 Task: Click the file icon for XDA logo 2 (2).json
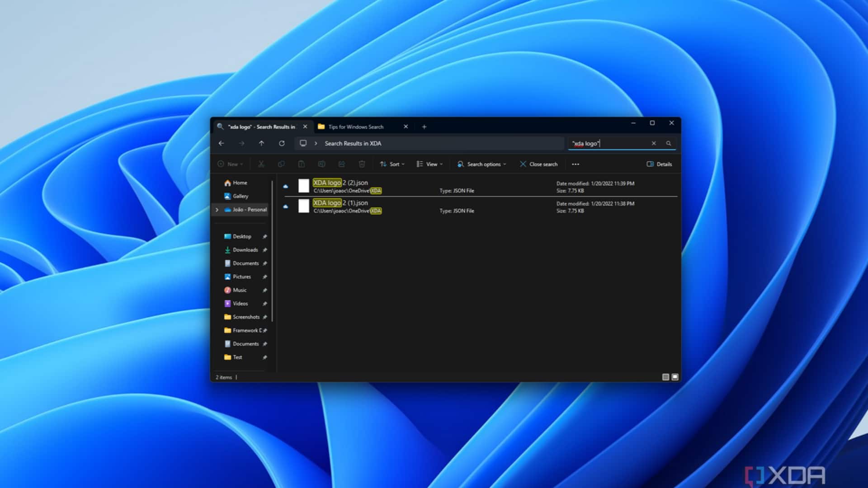[304, 186]
